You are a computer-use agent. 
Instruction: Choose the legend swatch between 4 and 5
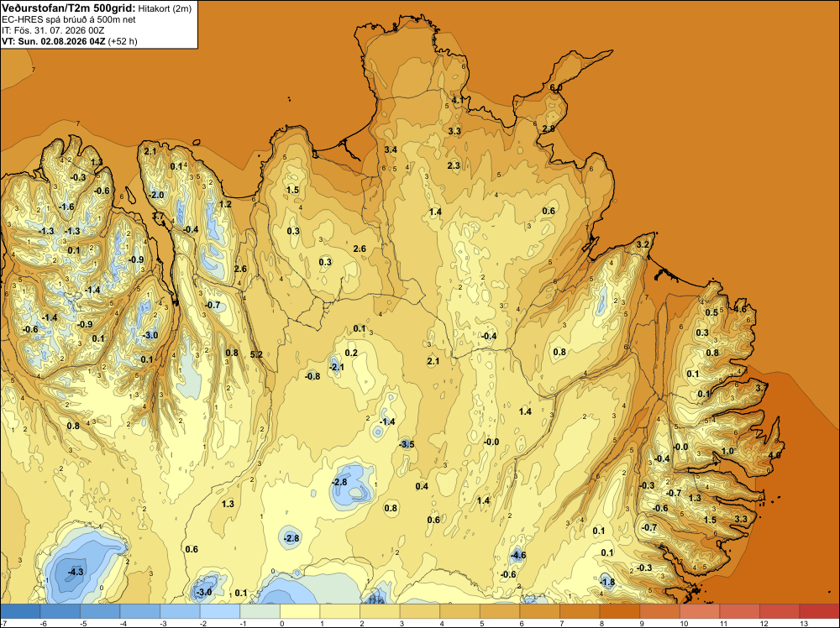(459, 611)
